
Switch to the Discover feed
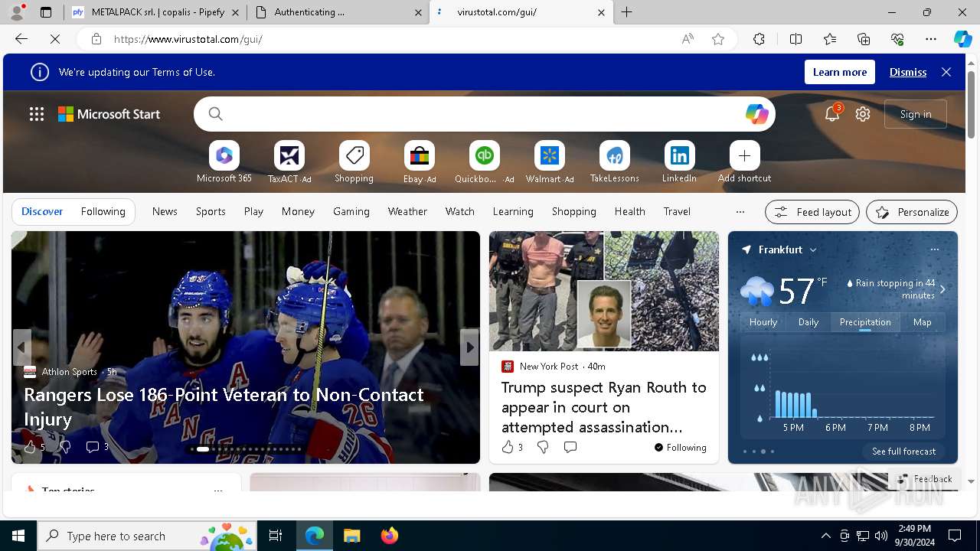pos(42,211)
